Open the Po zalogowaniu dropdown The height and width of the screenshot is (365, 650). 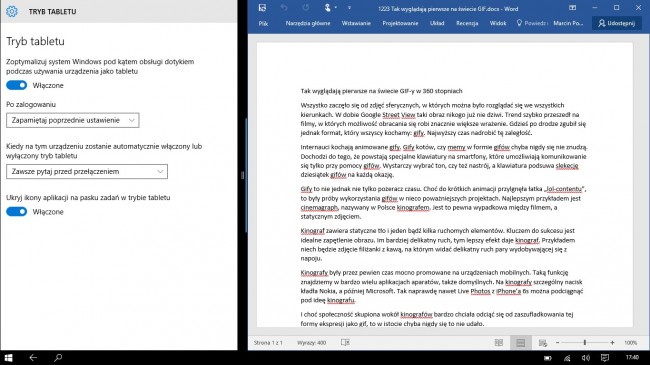point(73,120)
